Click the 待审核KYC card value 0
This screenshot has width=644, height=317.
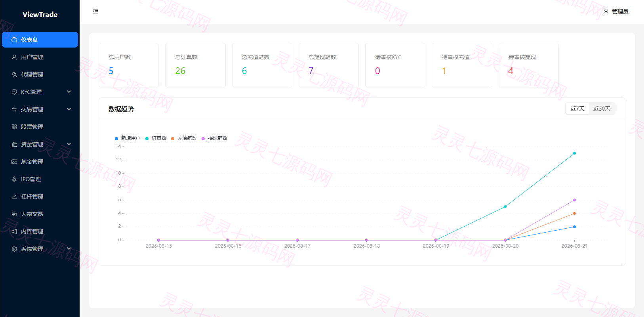pyautogui.click(x=377, y=71)
